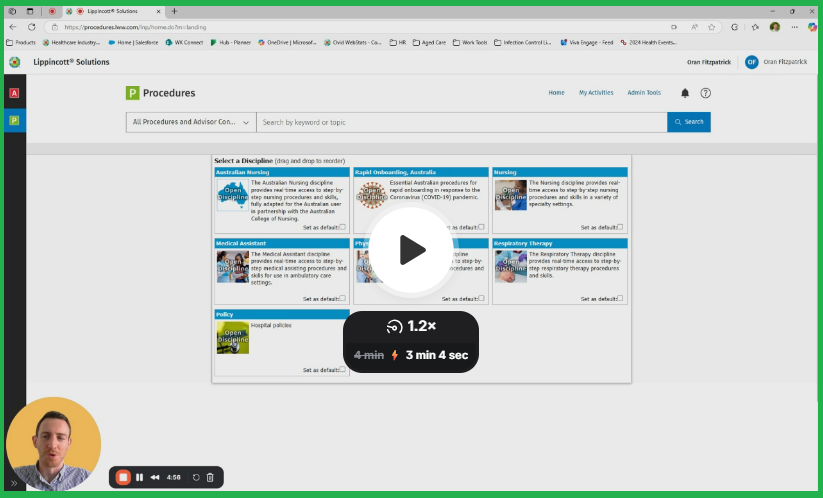Expand All Procedures and Advisor dropdown
Image resolution: width=823 pixels, height=498 pixels.
pos(190,122)
